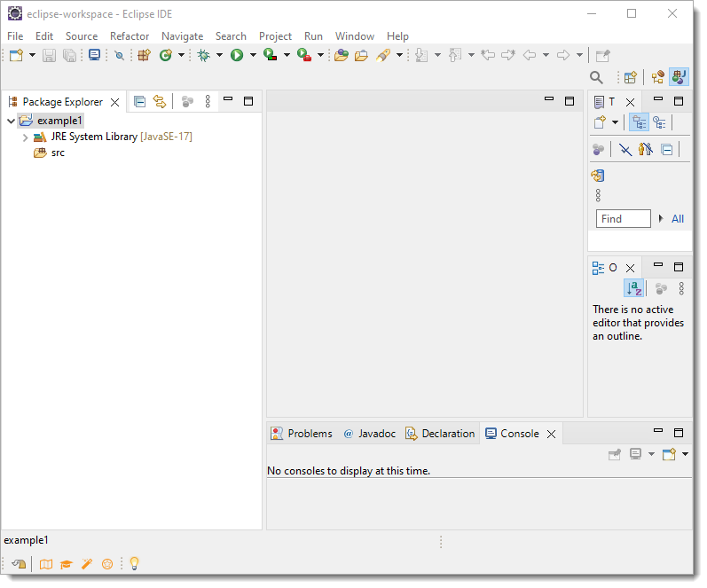The width and height of the screenshot is (707, 588).
Task: Toggle Categorized mode in Task List
Action: point(640,122)
